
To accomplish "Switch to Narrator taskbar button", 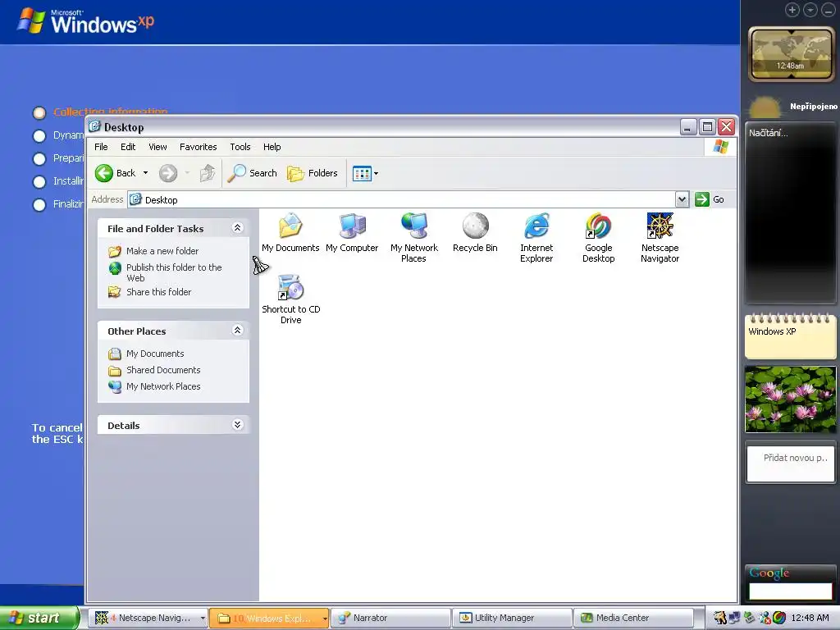I will click(x=390, y=619).
